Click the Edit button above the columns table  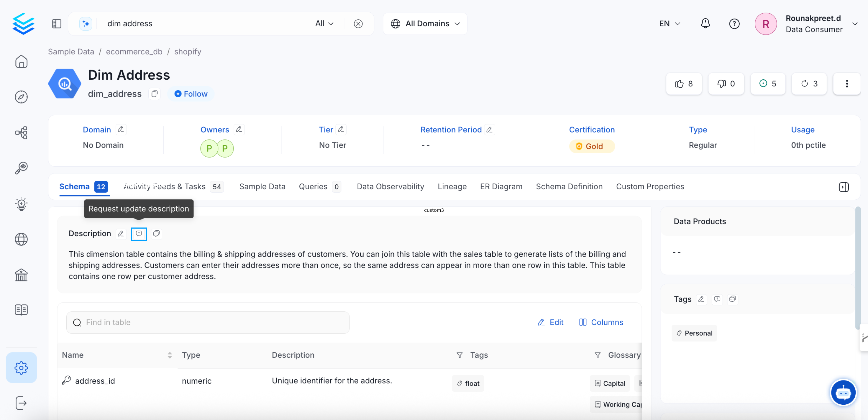tap(551, 322)
